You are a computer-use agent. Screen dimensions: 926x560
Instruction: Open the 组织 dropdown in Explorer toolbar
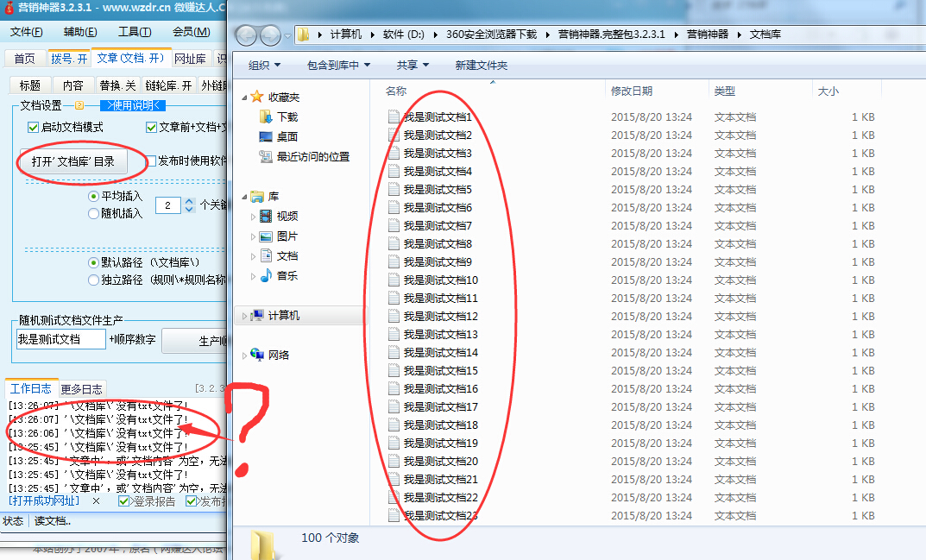point(265,65)
